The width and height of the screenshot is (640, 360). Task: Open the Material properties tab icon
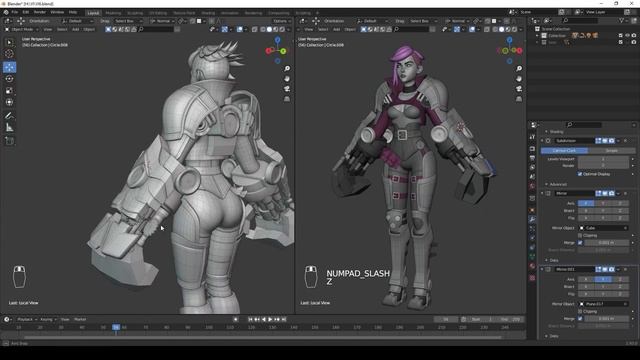[532, 266]
